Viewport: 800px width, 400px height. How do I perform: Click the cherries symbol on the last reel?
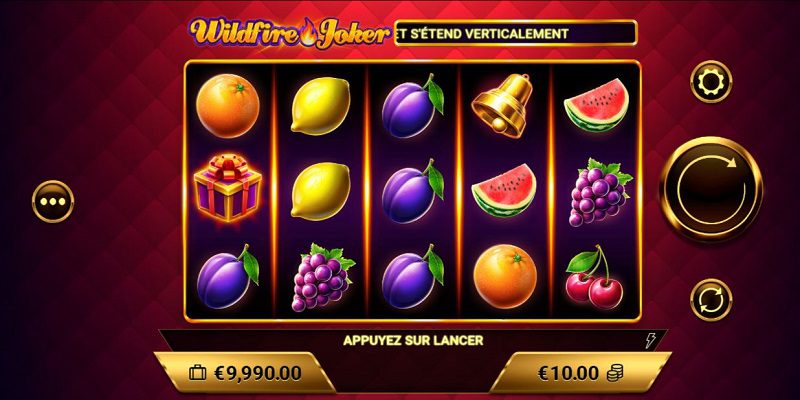pyautogui.click(x=595, y=277)
